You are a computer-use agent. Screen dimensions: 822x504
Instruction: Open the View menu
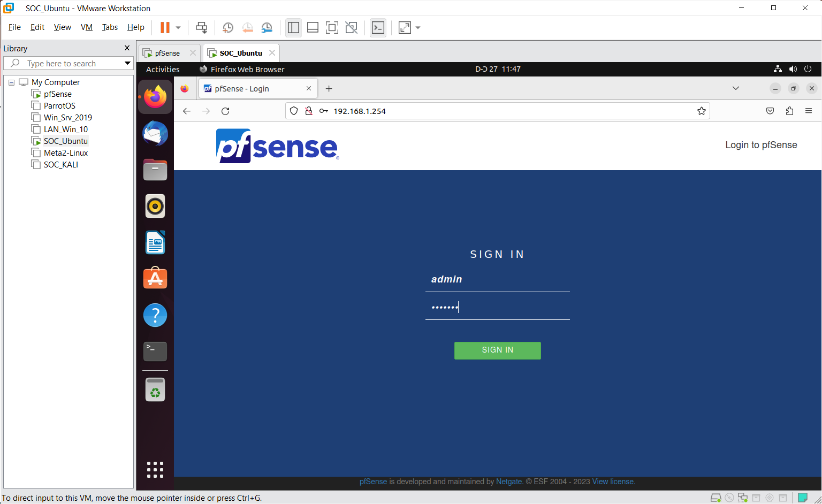click(62, 27)
